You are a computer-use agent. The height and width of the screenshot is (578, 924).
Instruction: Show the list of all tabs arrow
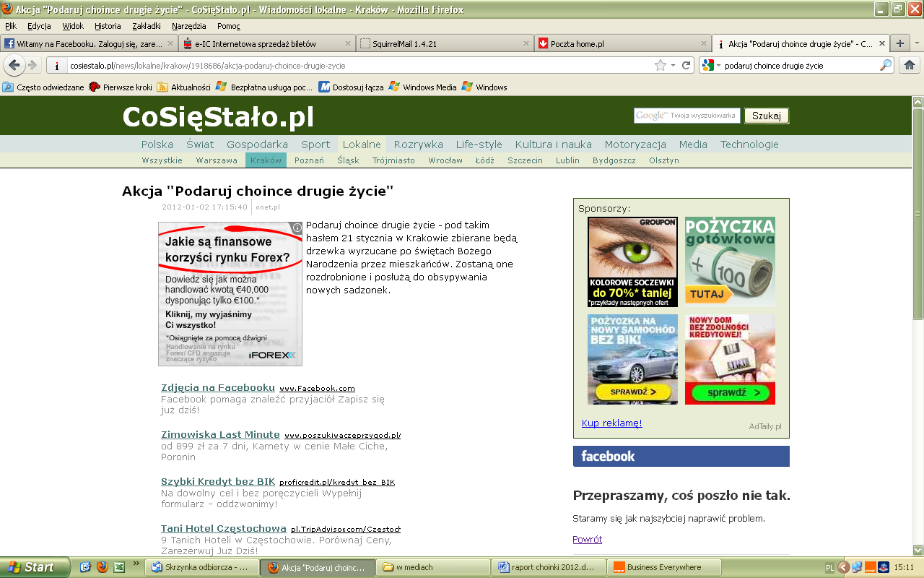point(917,43)
